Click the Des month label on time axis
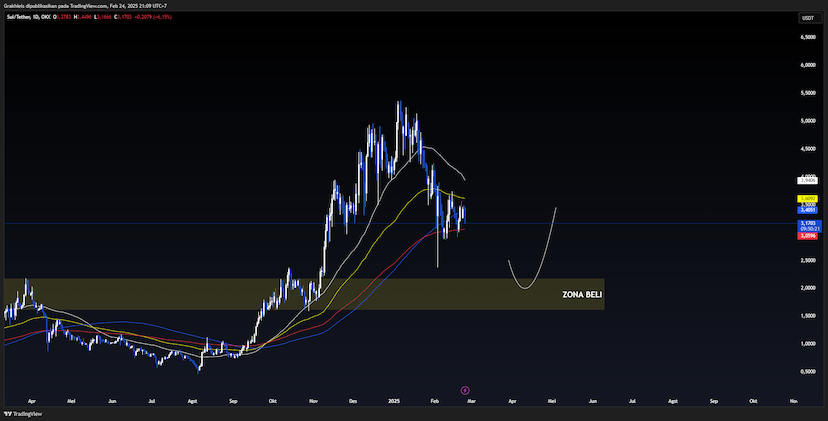The width and height of the screenshot is (828, 421). (353, 401)
